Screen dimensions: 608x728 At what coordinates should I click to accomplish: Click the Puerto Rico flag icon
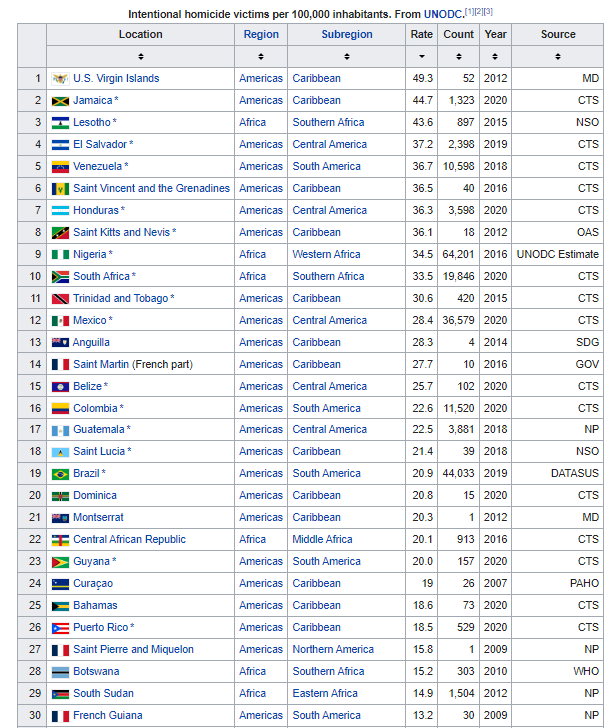point(60,628)
